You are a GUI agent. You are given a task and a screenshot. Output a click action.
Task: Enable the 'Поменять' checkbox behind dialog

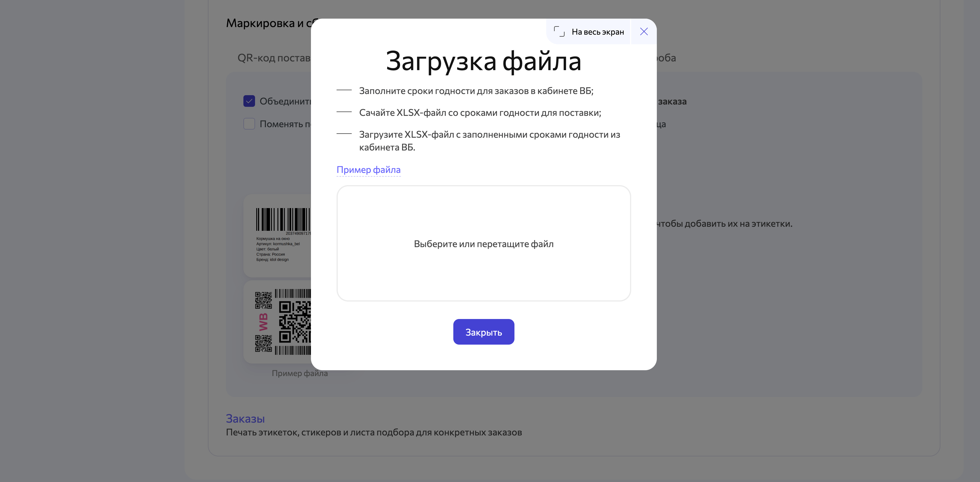coord(249,124)
